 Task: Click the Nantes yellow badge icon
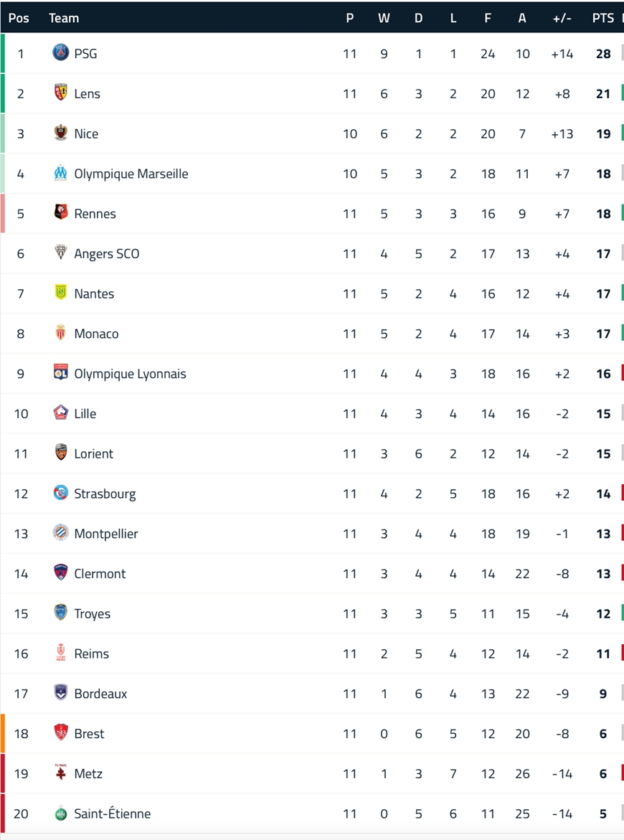60,292
